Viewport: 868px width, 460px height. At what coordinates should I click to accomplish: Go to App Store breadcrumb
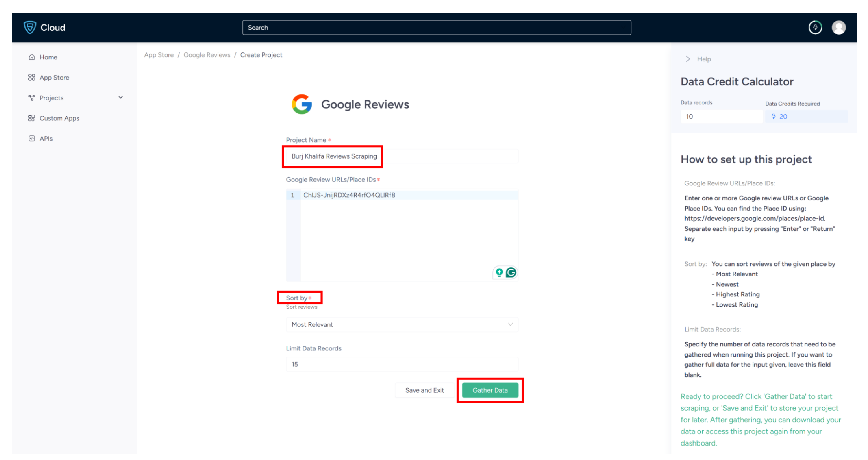point(159,55)
